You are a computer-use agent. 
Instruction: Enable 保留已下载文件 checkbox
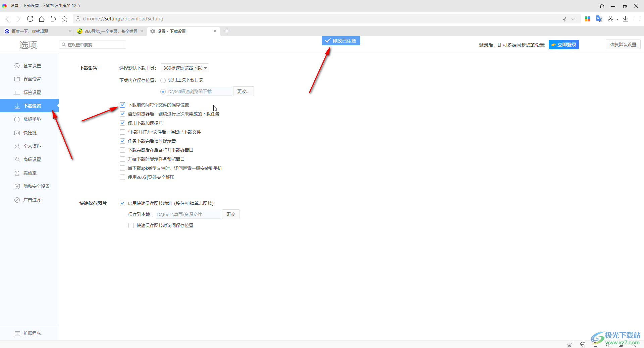[122, 132]
